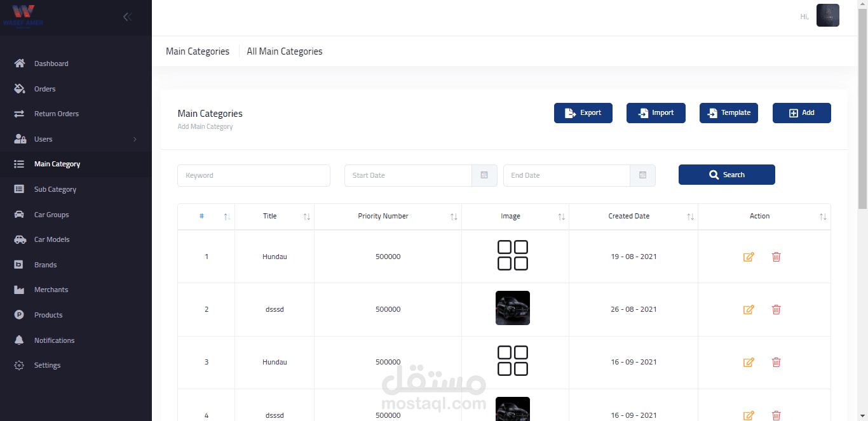Open Car Models menu item
The width and height of the screenshot is (868, 421).
[x=76, y=239]
